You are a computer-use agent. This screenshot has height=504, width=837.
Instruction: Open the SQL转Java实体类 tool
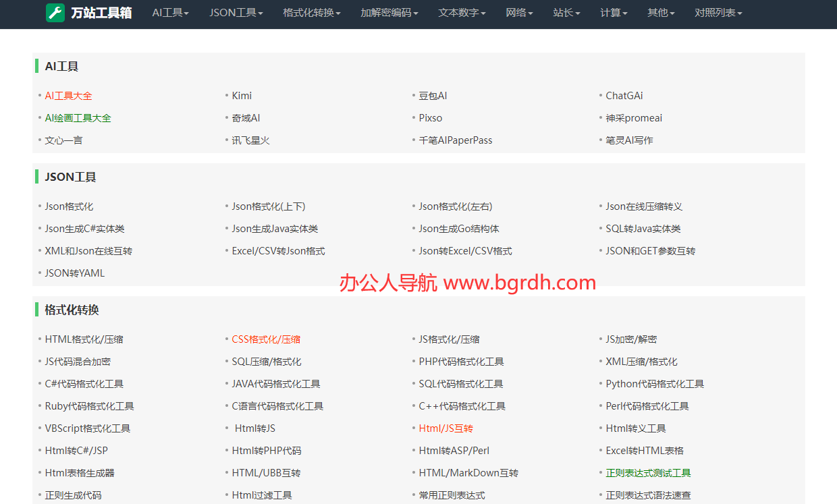point(643,229)
